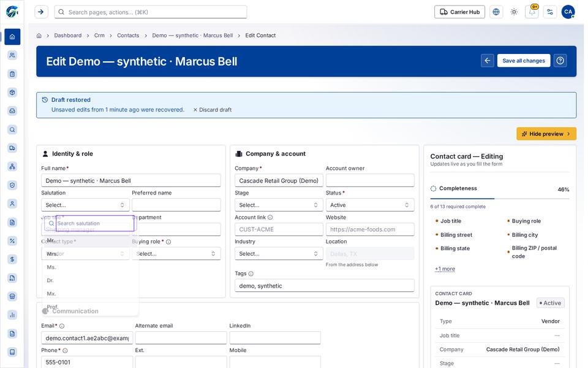This screenshot has height=368, width=588.
Task: Click 'Billing street' missing item
Action: (456, 235)
